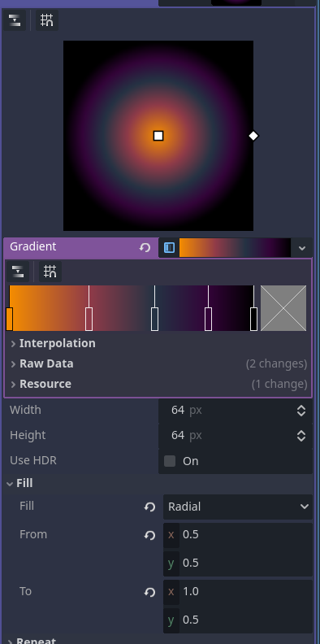320x644 pixels.
Task: Click the '(2 changes)' text
Action: point(276,364)
